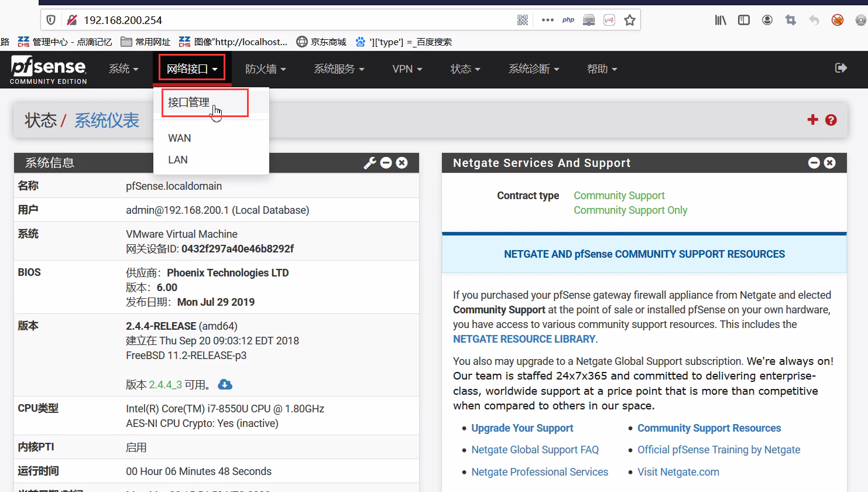Click the uptime value 00 Hour 06 Minutes
868x492 pixels.
(198, 471)
